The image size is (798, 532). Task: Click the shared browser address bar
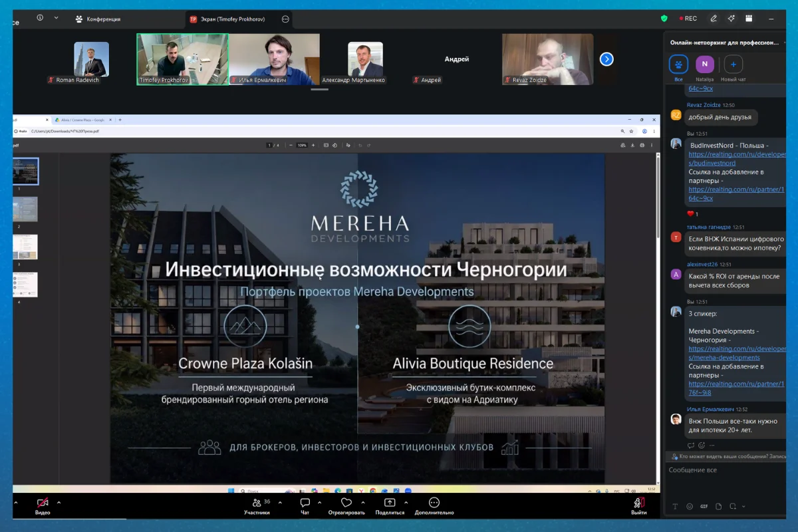319,131
